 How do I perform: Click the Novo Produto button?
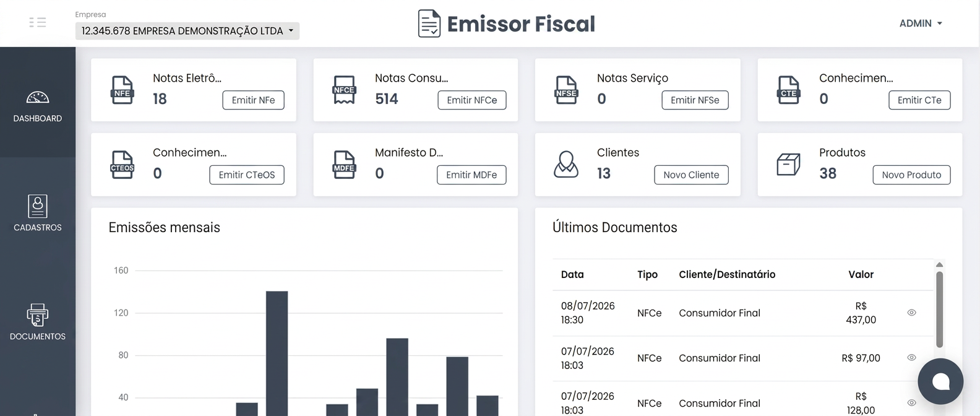911,175
